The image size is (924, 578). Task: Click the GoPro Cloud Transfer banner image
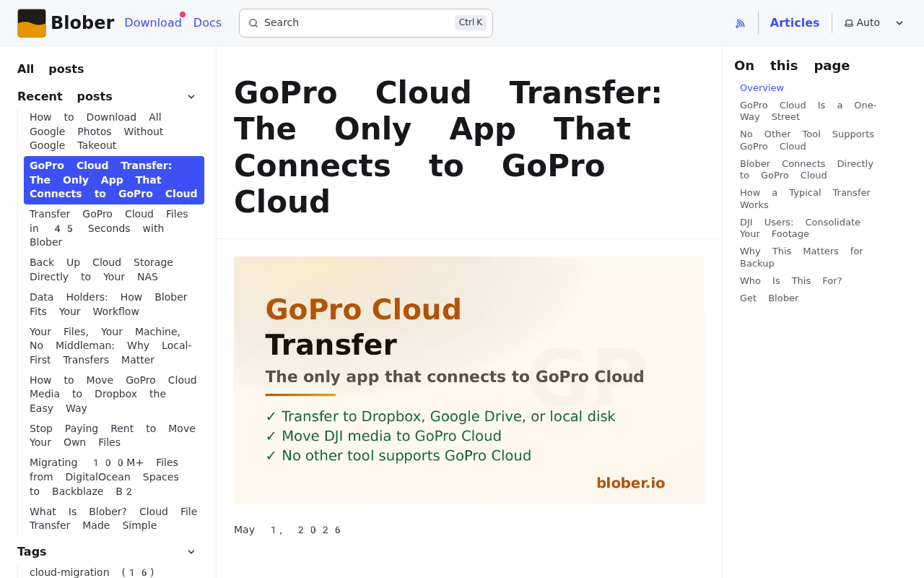469,380
